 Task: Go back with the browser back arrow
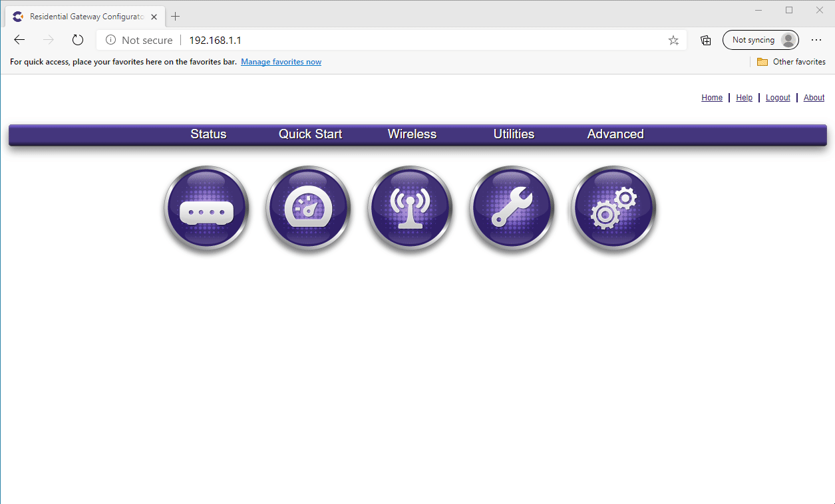pyautogui.click(x=19, y=40)
